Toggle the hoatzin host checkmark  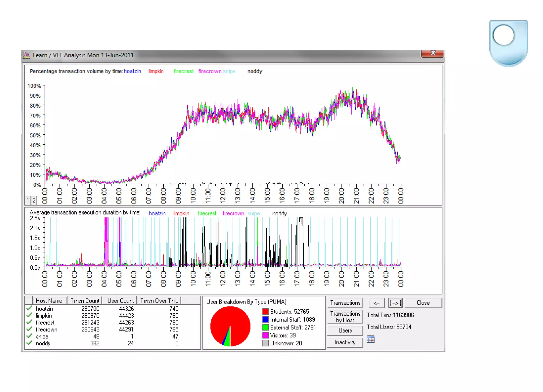coord(29,308)
